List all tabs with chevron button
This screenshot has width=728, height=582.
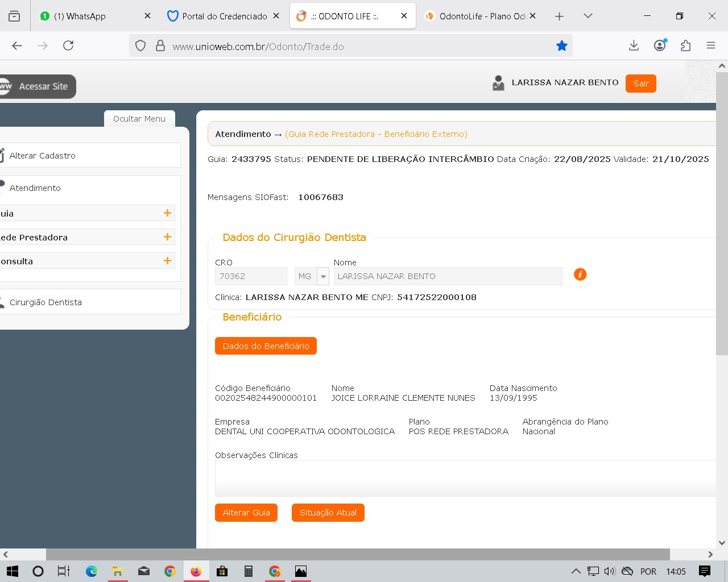(588, 16)
